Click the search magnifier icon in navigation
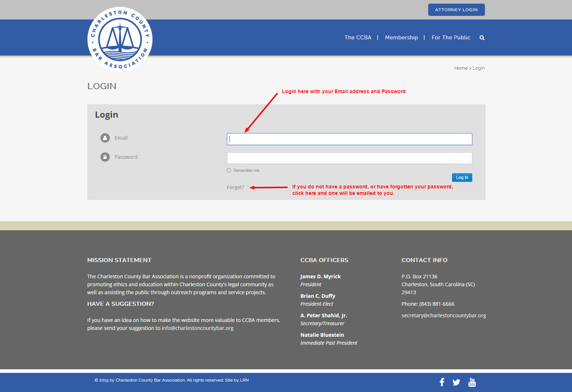Viewport: 572px width, 392px height. click(482, 38)
